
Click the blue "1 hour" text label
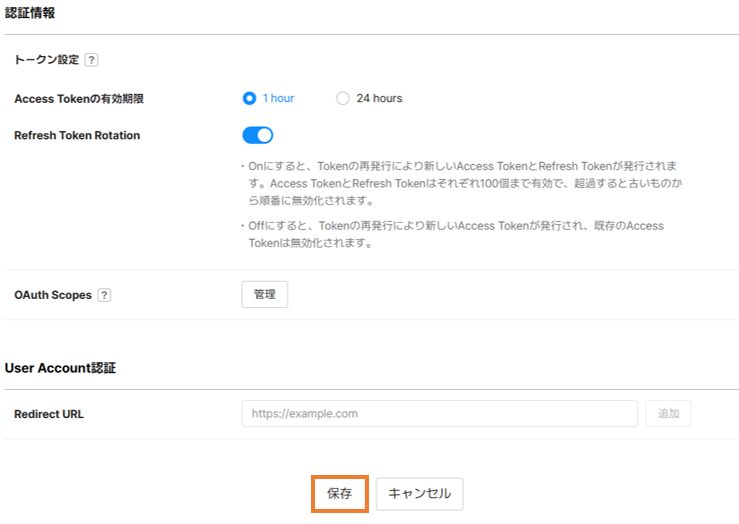click(x=278, y=98)
